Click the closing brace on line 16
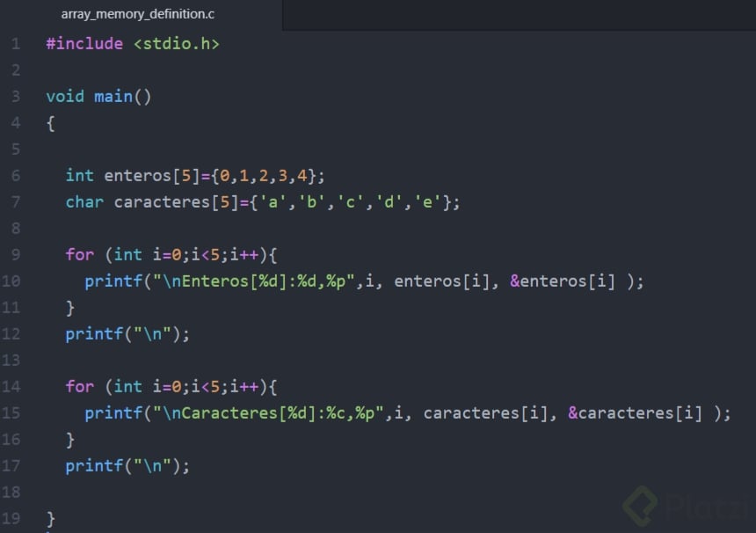The image size is (756, 533). point(71,439)
